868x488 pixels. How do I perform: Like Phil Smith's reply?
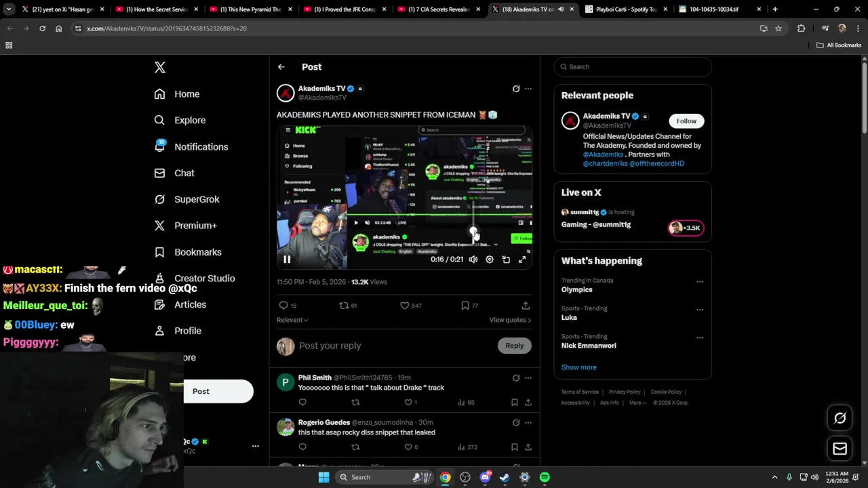408,403
